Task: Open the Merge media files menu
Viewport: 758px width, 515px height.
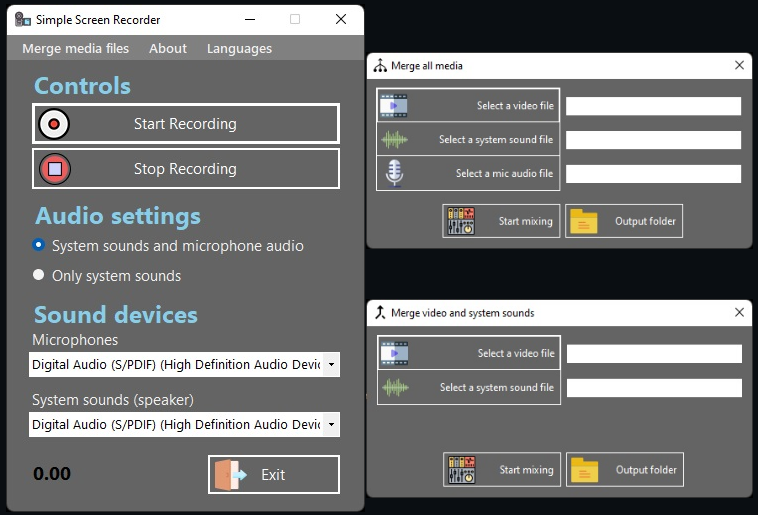Action: coord(75,48)
